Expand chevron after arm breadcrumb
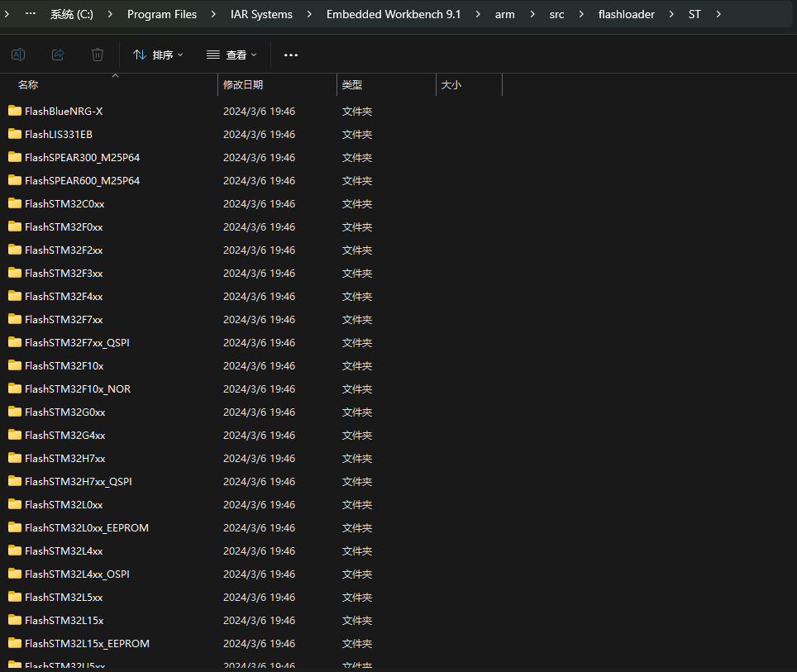 [x=532, y=14]
